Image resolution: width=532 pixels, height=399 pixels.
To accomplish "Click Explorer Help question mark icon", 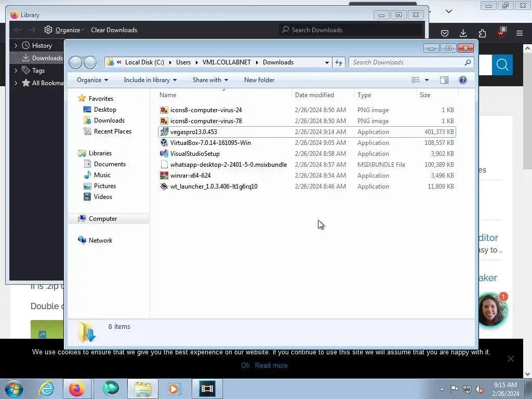I will (x=463, y=79).
